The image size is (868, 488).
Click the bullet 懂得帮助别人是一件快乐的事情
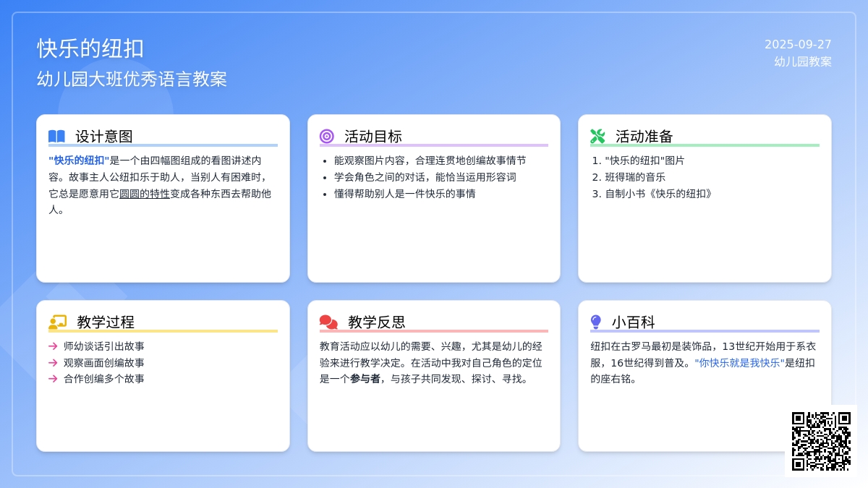tap(404, 194)
